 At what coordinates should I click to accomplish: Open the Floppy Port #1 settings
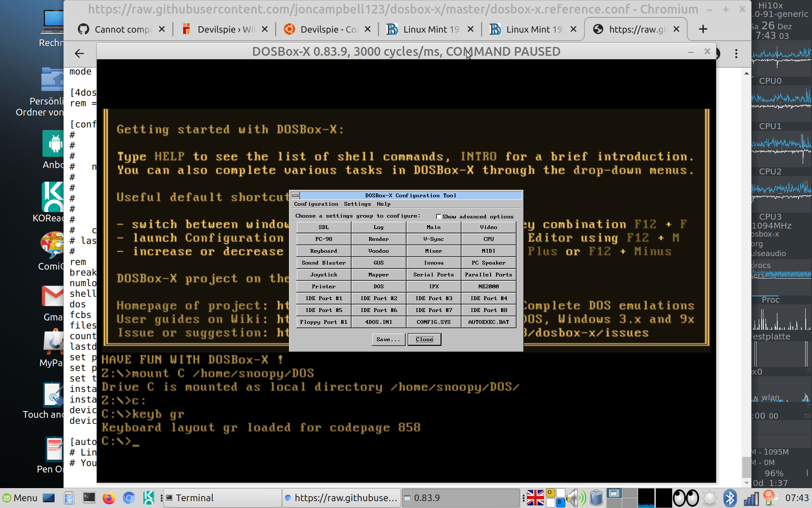coord(324,322)
